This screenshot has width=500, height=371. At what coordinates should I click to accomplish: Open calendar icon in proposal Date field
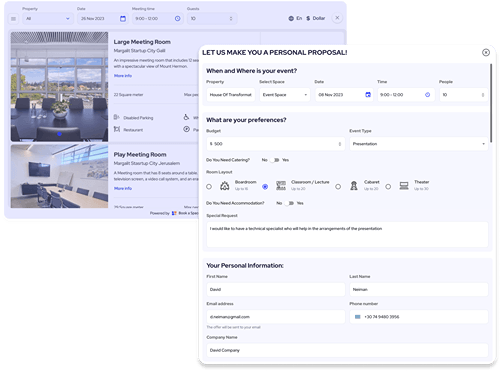[368, 95]
